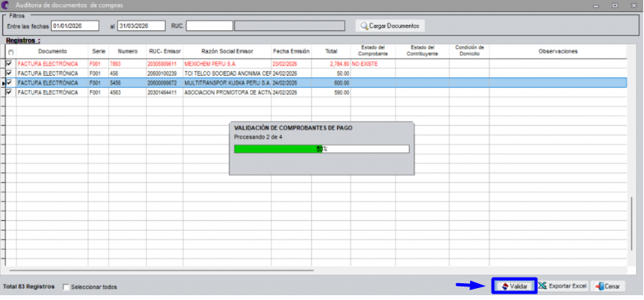The image size is (644, 300).
Task: Click the vertical scrollbar thumb of the grid
Action: [x=632, y=223]
